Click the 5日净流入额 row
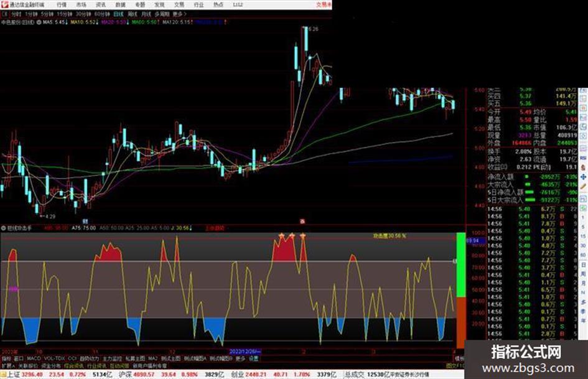Image resolution: width=588 pixels, height=379 pixels. [533, 192]
